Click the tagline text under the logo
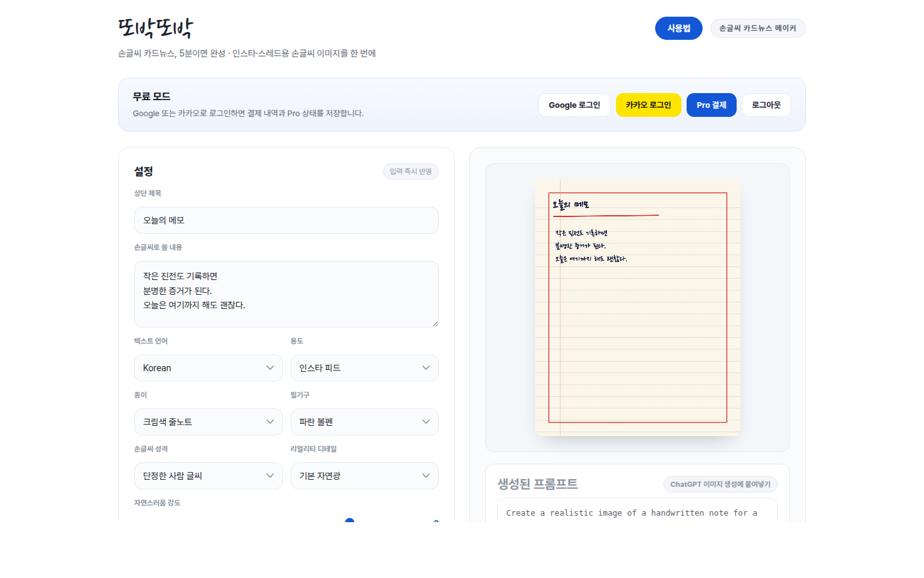The image size is (924, 578). point(247,53)
